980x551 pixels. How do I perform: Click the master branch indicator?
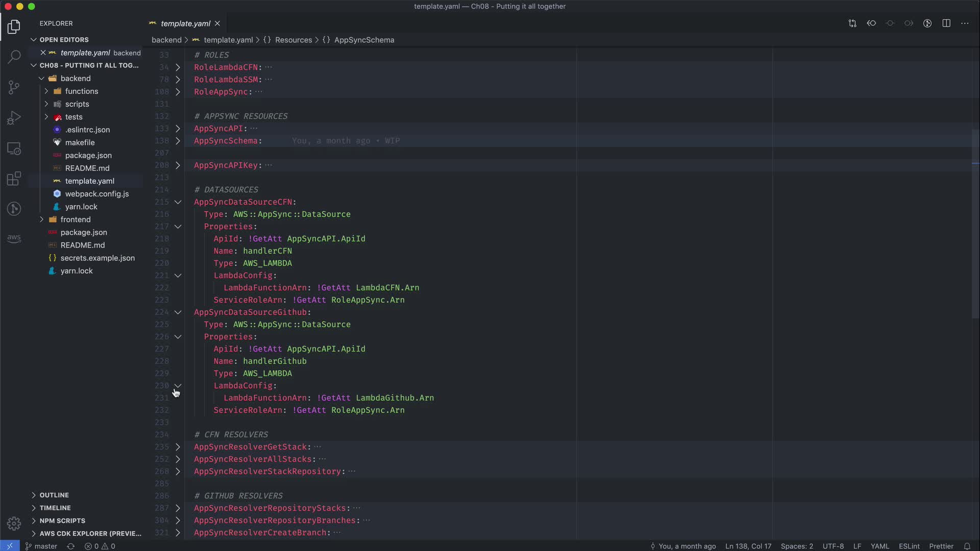[42, 546]
